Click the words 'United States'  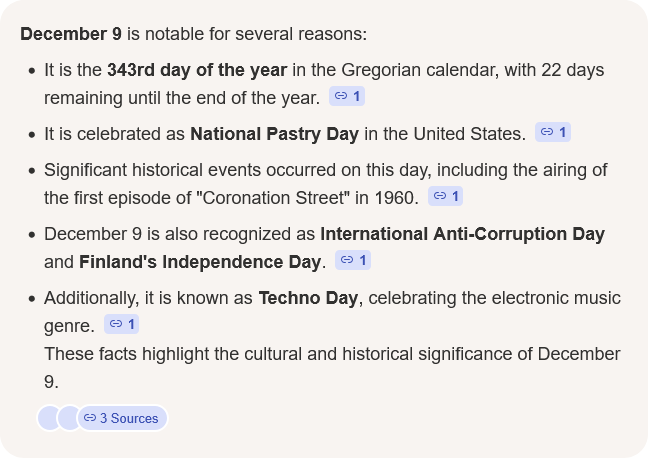pyautogui.click(x=471, y=134)
